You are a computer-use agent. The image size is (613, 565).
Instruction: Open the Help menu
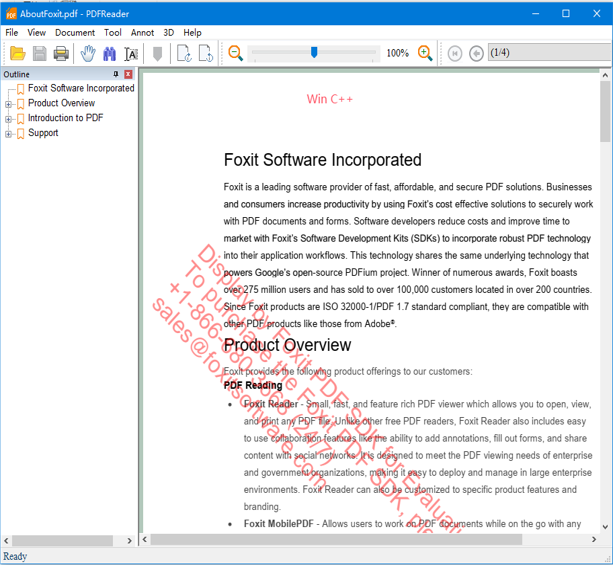(x=192, y=32)
